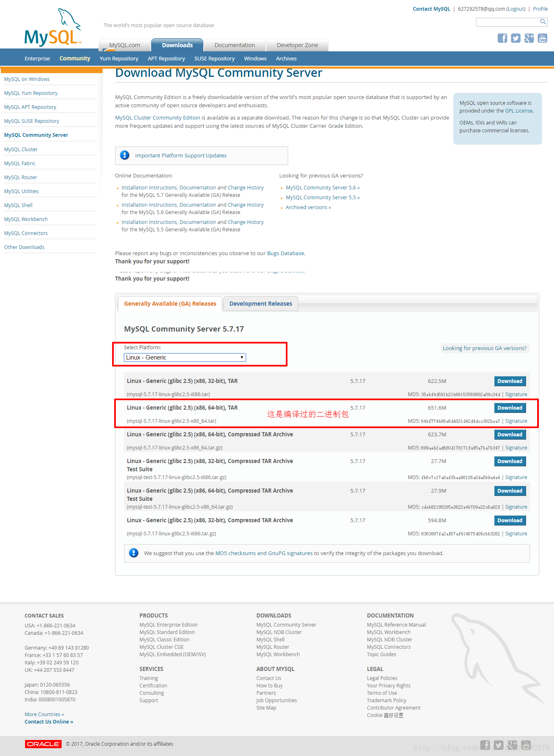
Task: Click the Oracle logo in footer
Action: 43,744
